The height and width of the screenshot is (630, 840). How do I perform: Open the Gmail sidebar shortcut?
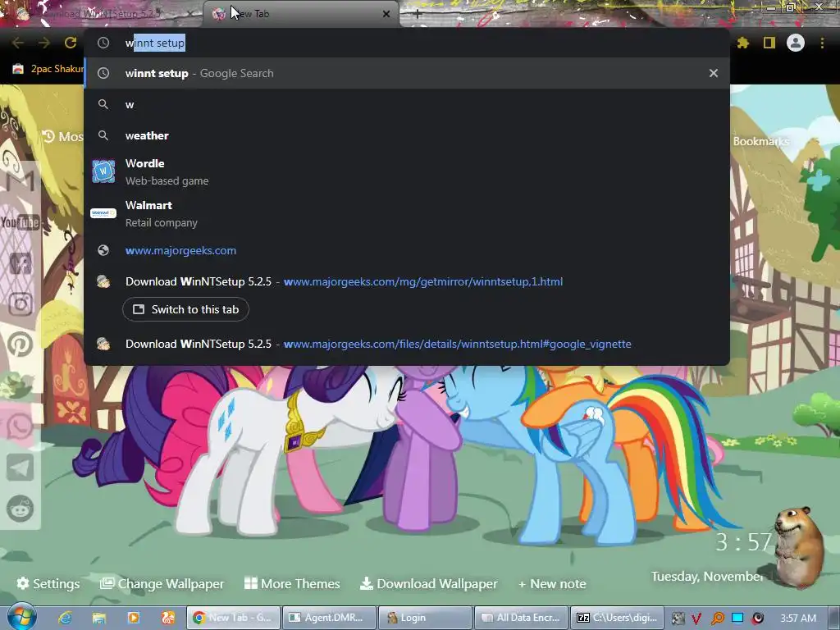click(x=21, y=181)
